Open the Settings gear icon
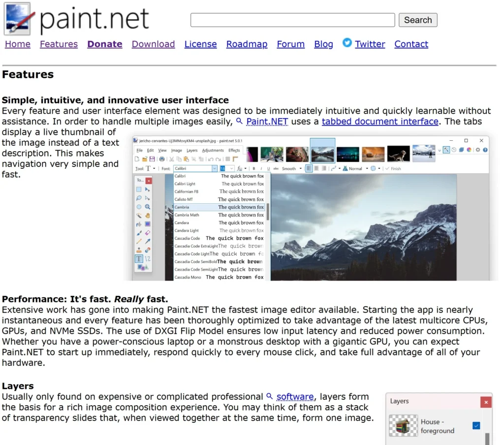 478,150
